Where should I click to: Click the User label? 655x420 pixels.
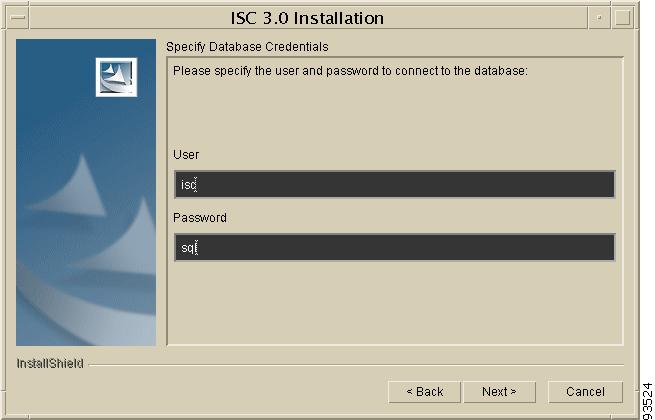pyautogui.click(x=186, y=155)
